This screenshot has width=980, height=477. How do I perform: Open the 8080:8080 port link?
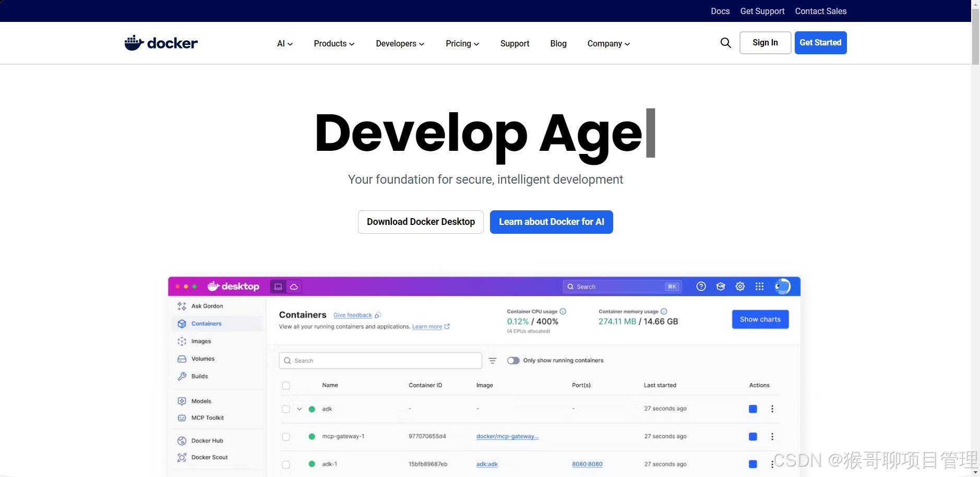[x=587, y=464]
